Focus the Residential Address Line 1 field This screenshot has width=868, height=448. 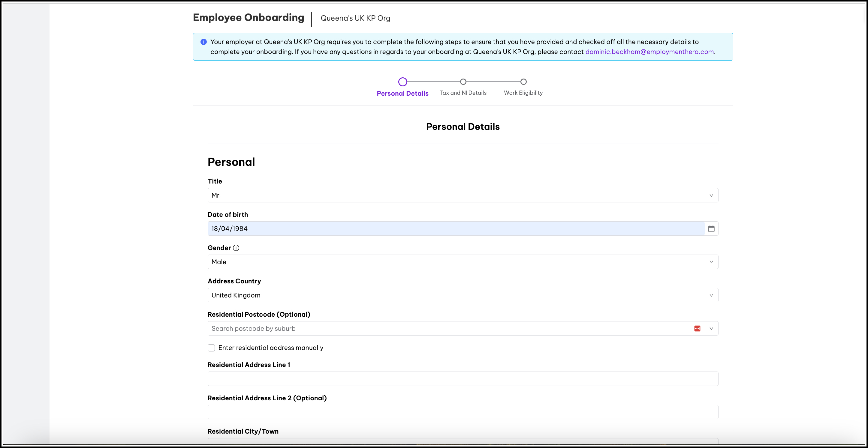(x=463, y=379)
